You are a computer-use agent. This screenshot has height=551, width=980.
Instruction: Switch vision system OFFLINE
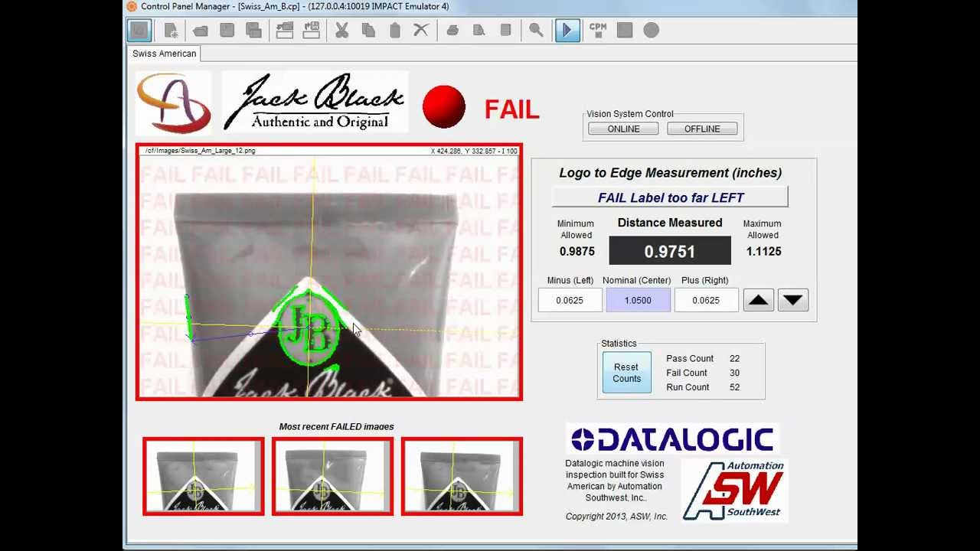pyautogui.click(x=702, y=129)
